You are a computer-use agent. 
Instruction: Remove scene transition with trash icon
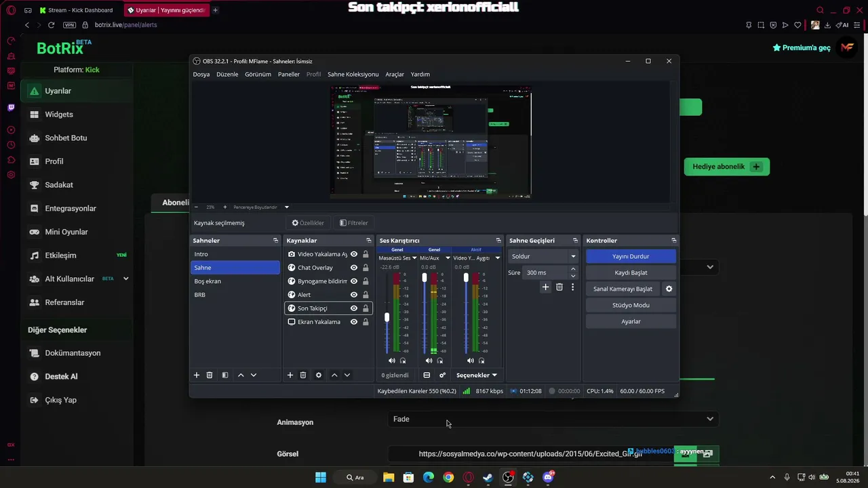tap(559, 287)
